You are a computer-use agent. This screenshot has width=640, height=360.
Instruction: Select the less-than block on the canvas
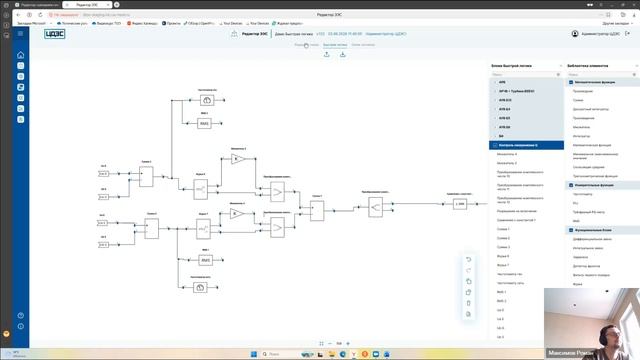[x=375, y=207]
